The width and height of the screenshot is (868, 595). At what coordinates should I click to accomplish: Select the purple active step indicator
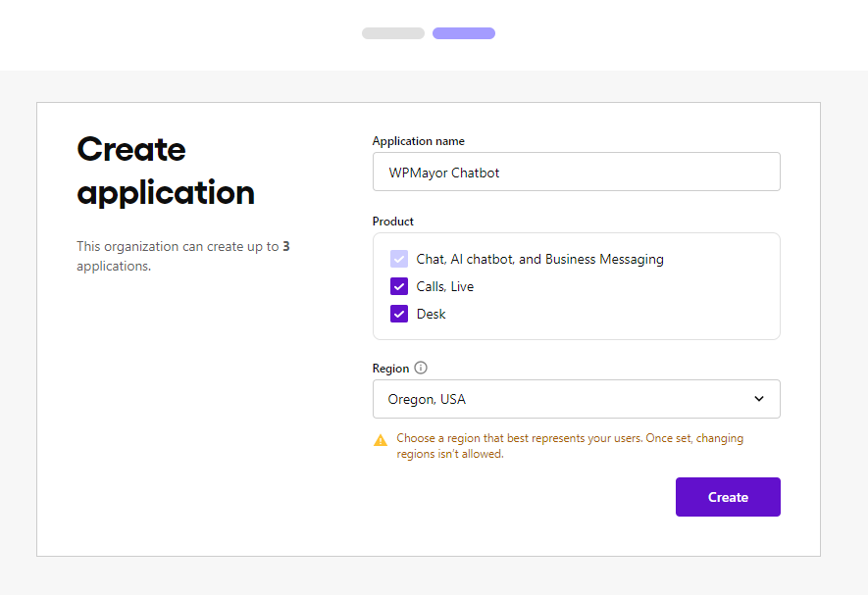pyautogui.click(x=464, y=33)
